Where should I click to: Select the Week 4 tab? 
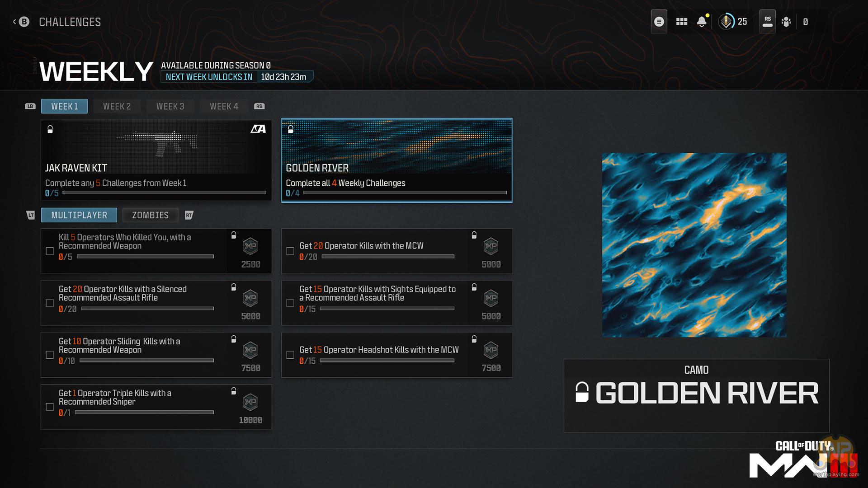pyautogui.click(x=224, y=106)
